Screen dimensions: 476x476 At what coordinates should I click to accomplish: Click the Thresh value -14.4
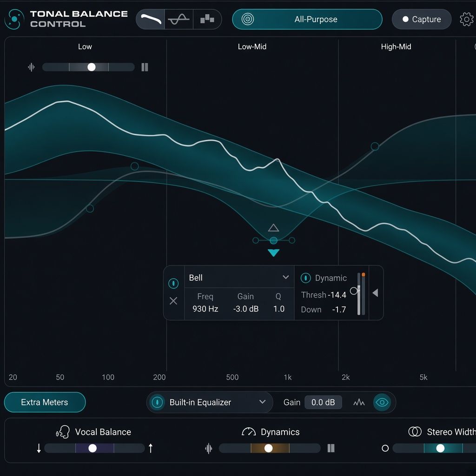coord(337,295)
